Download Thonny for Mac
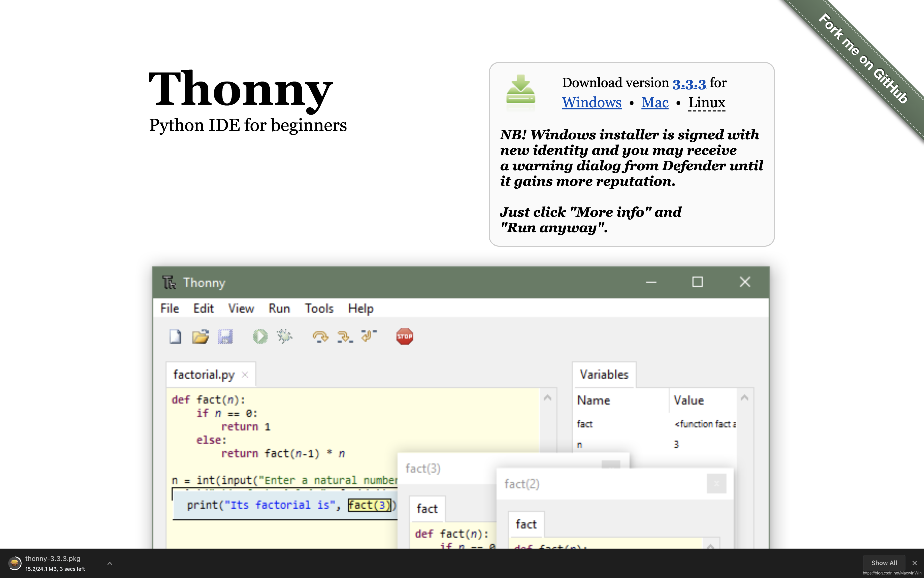 [x=655, y=102]
